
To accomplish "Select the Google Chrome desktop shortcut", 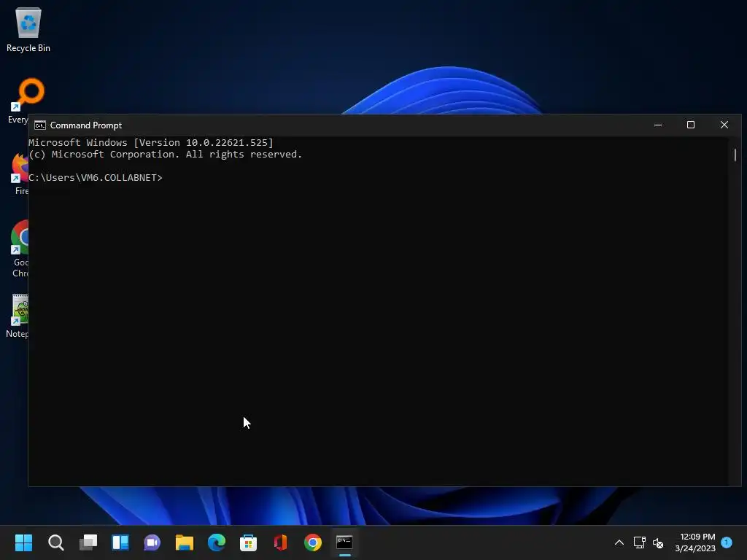I will coord(19,248).
